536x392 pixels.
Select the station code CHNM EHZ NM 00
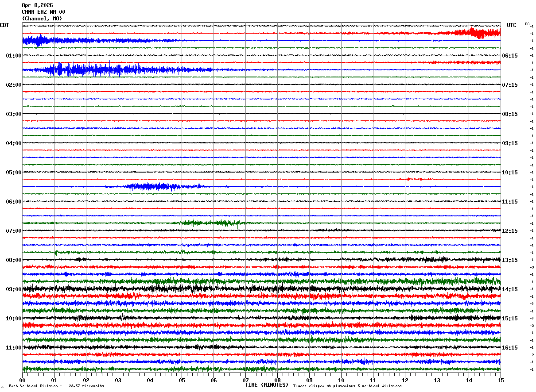click(x=43, y=12)
